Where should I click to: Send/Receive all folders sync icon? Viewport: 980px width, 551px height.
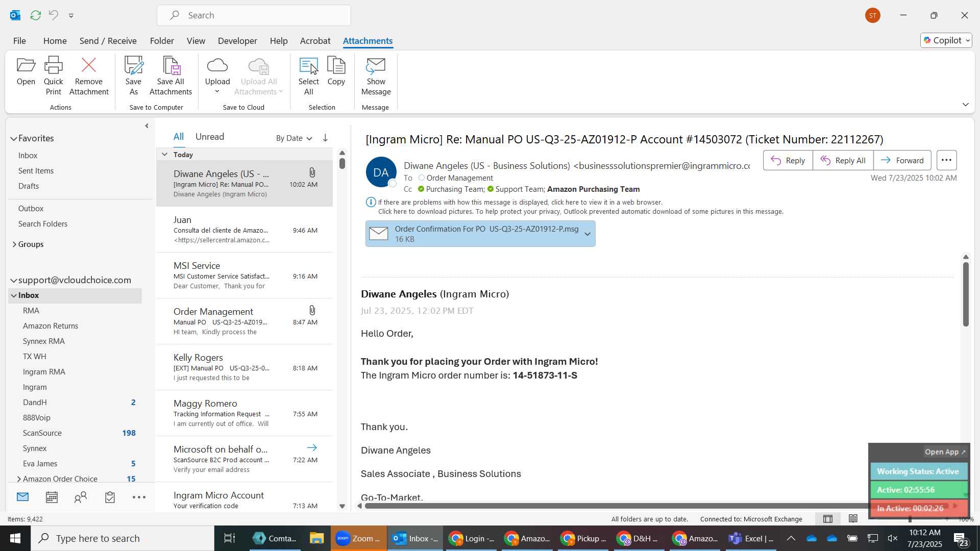tap(35, 15)
